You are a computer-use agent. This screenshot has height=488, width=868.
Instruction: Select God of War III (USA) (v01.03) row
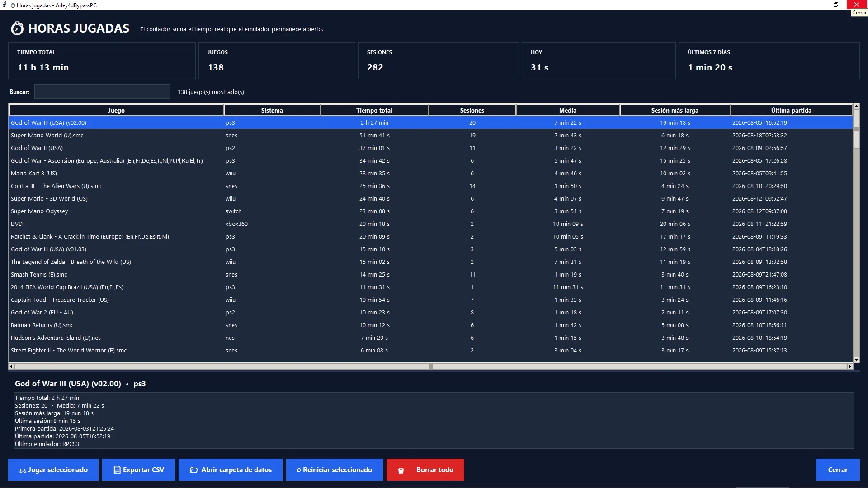point(431,249)
